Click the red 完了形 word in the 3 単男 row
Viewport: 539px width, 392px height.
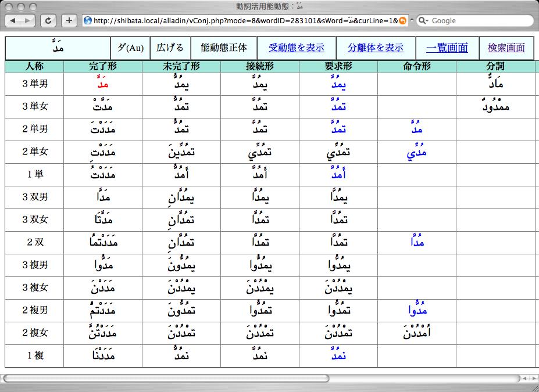103,82
